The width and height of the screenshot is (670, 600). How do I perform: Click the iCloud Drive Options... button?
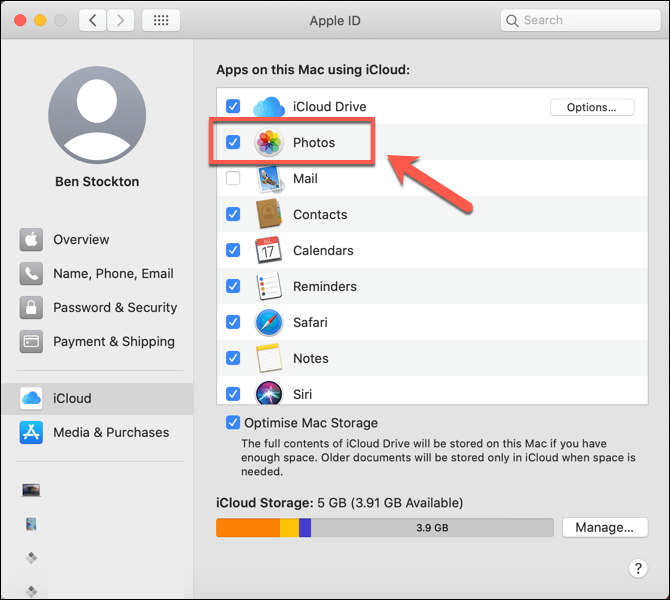tap(592, 107)
